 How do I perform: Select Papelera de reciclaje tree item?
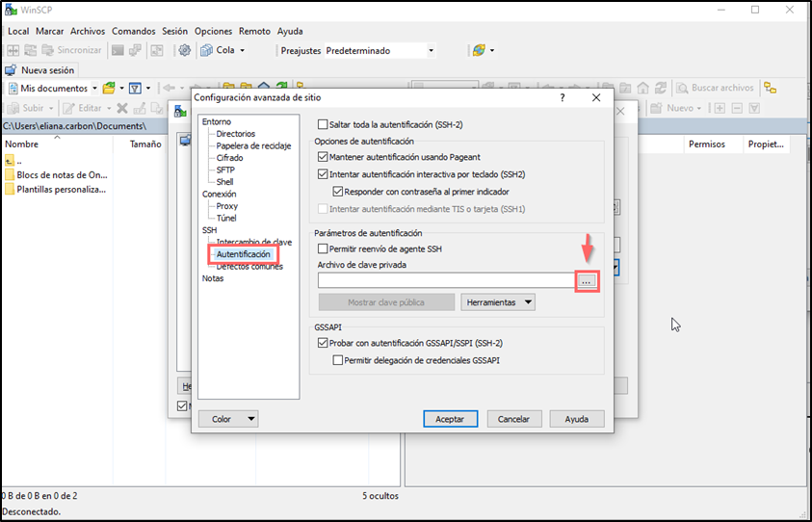tap(253, 145)
